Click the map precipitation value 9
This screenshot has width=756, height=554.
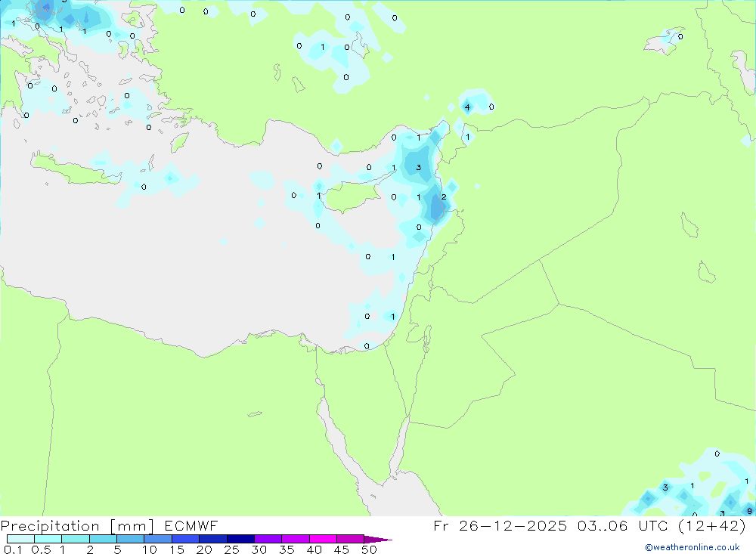[x=749, y=511]
